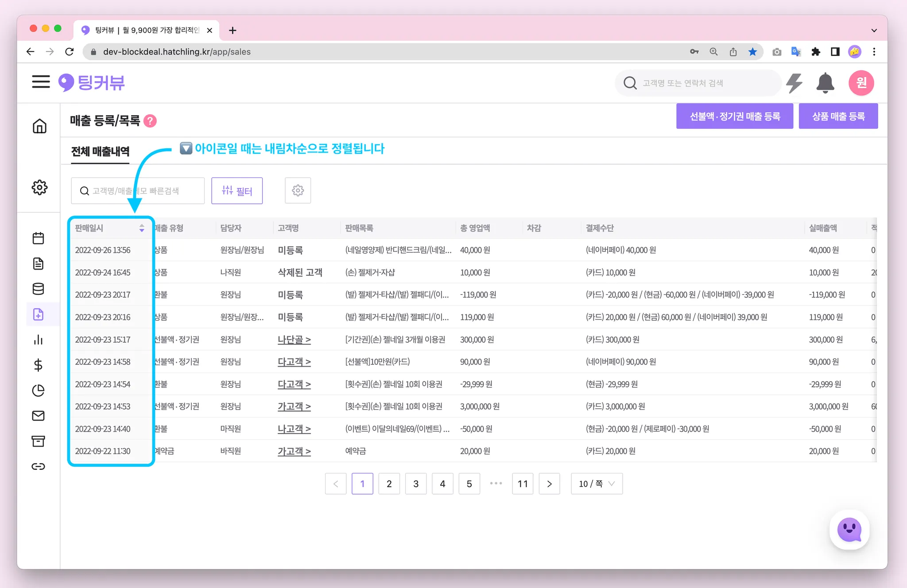Viewport: 907px width, 588px height.
Task: Open the hamburger menu icon
Action: (x=41, y=82)
